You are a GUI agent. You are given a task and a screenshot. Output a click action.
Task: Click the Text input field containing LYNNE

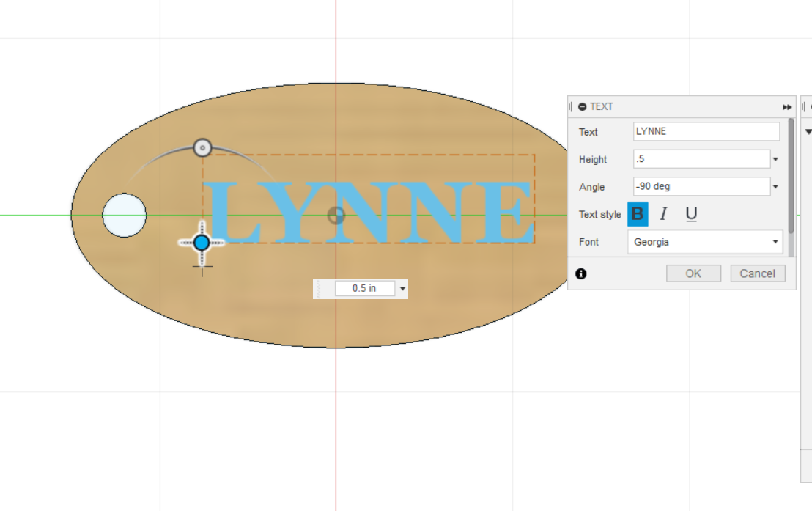click(x=706, y=132)
